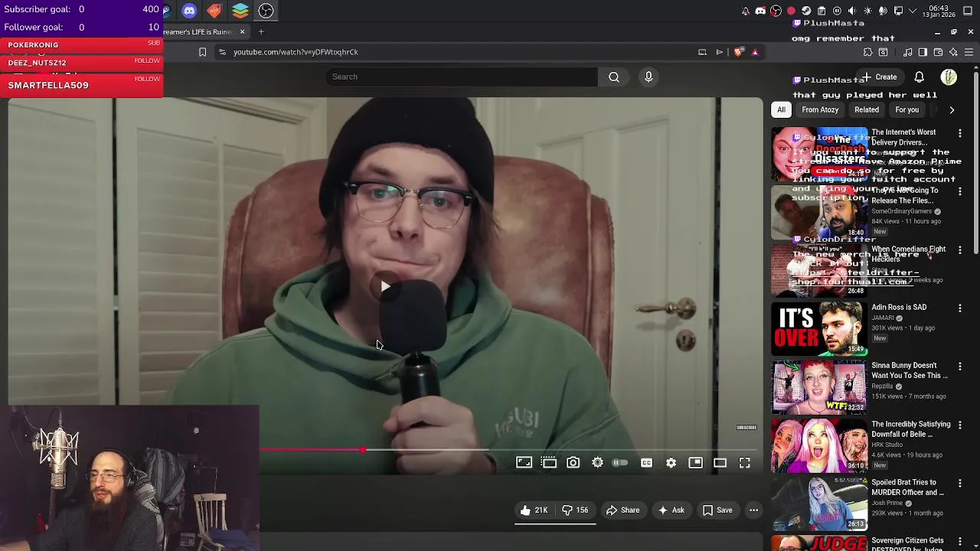The height and width of the screenshot is (551, 980).
Task: Open the browser hamburger menu
Action: 969,52
